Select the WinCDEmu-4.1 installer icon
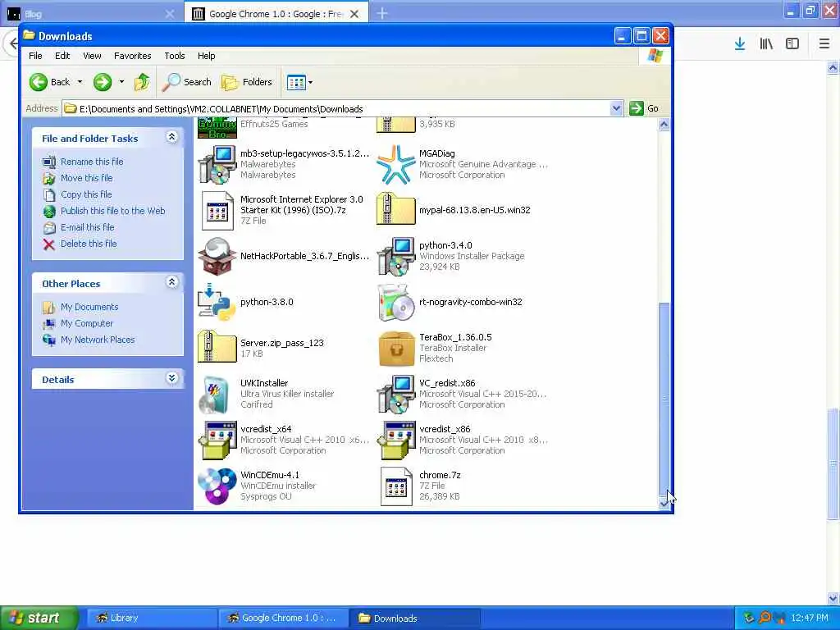This screenshot has height=630, width=840. click(x=217, y=486)
